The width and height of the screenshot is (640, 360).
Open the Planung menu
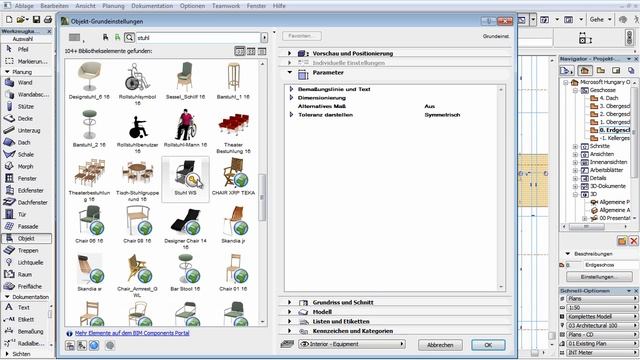click(x=113, y=6)
